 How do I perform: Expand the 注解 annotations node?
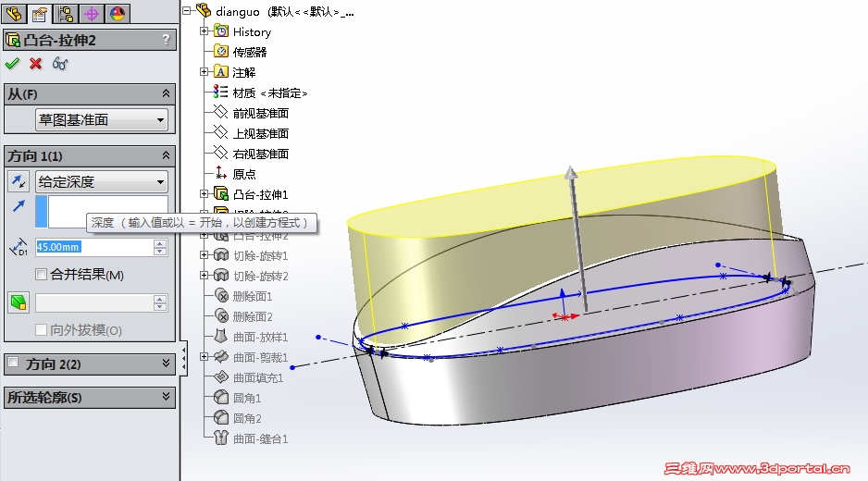[x=205, y=72]
